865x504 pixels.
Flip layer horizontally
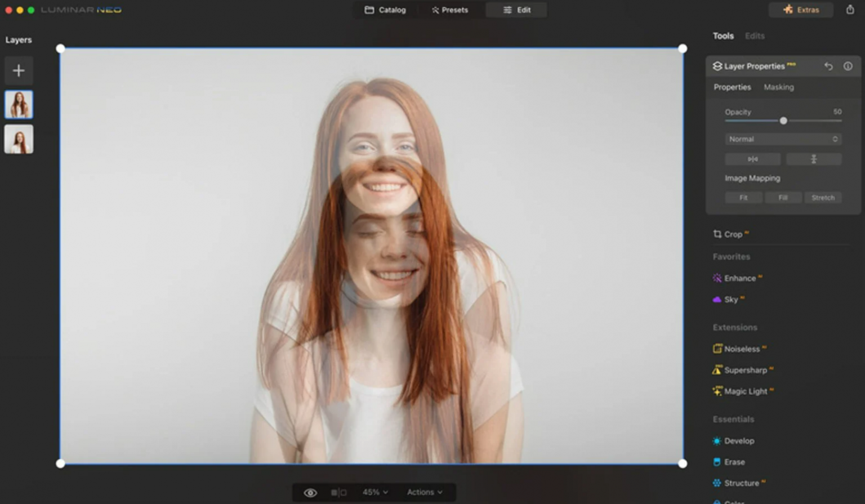[753, 159]
